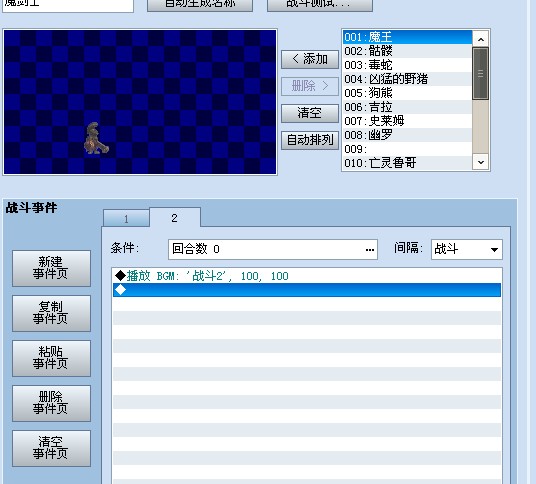Select empty enemy entry 009

407,149
